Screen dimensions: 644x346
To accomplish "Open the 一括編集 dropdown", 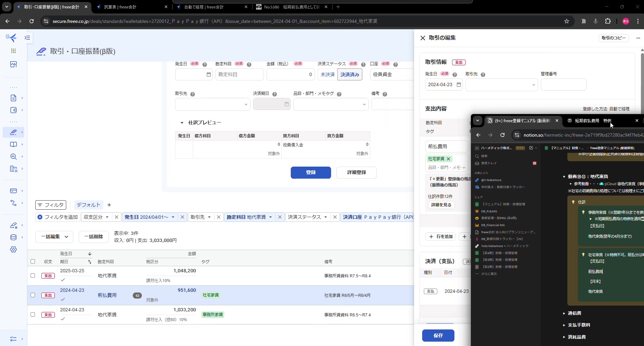I will [x=54, y=237].
